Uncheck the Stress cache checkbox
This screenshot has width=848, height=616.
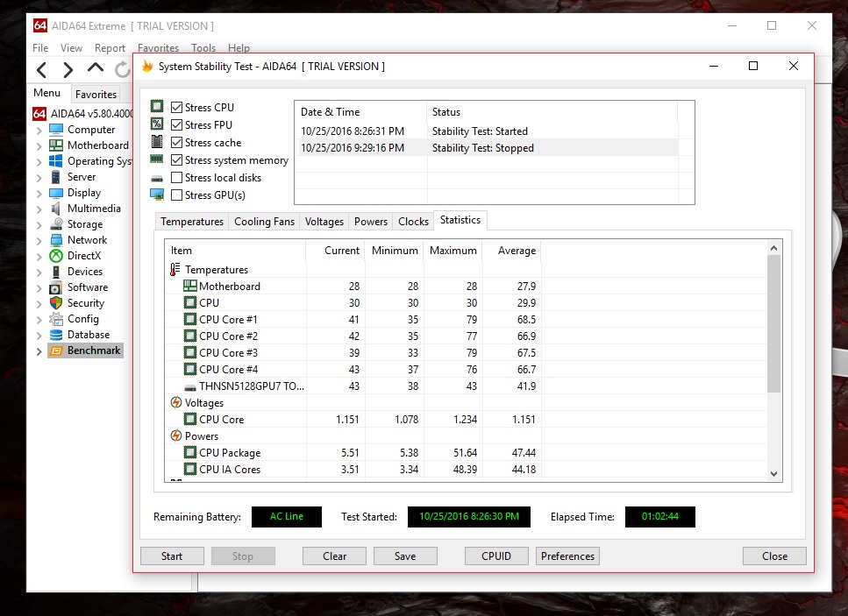click(x=176, y=143)
